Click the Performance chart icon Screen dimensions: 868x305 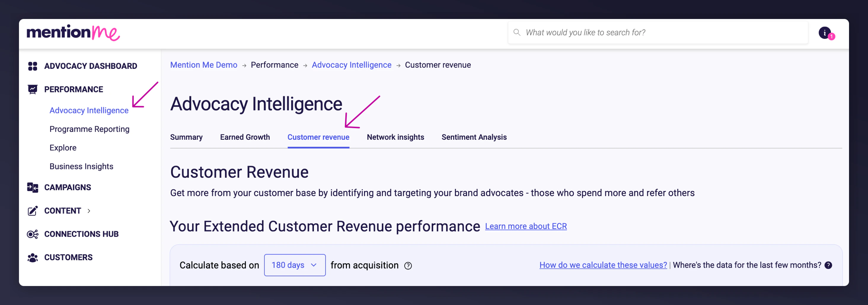tap(33, 89)
